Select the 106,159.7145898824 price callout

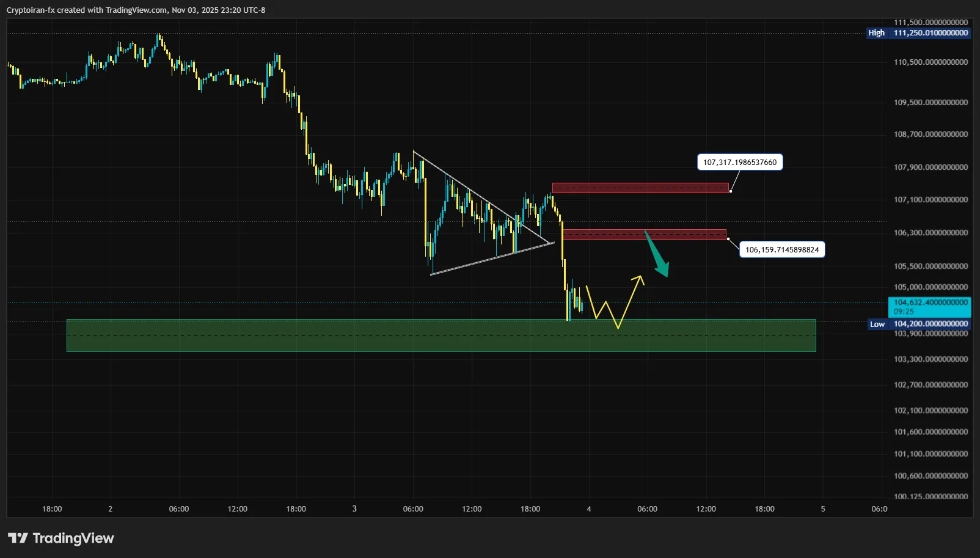click(781, 249)
